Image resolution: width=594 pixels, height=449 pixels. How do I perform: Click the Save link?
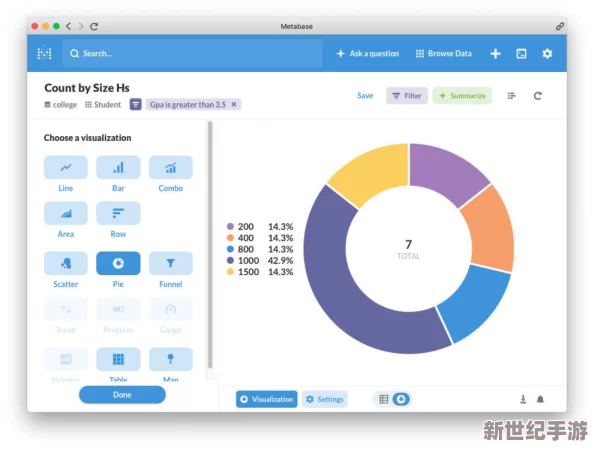click(365, 95)
